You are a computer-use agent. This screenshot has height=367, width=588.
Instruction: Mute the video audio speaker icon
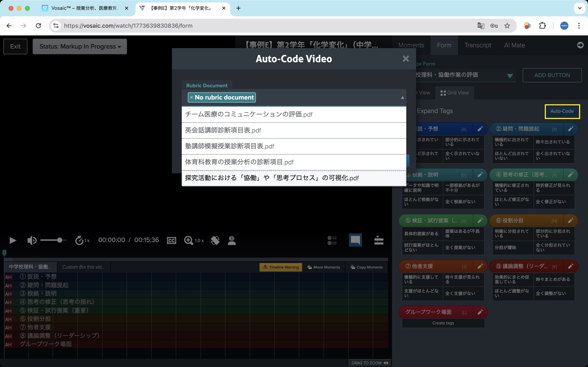(32, 240)
